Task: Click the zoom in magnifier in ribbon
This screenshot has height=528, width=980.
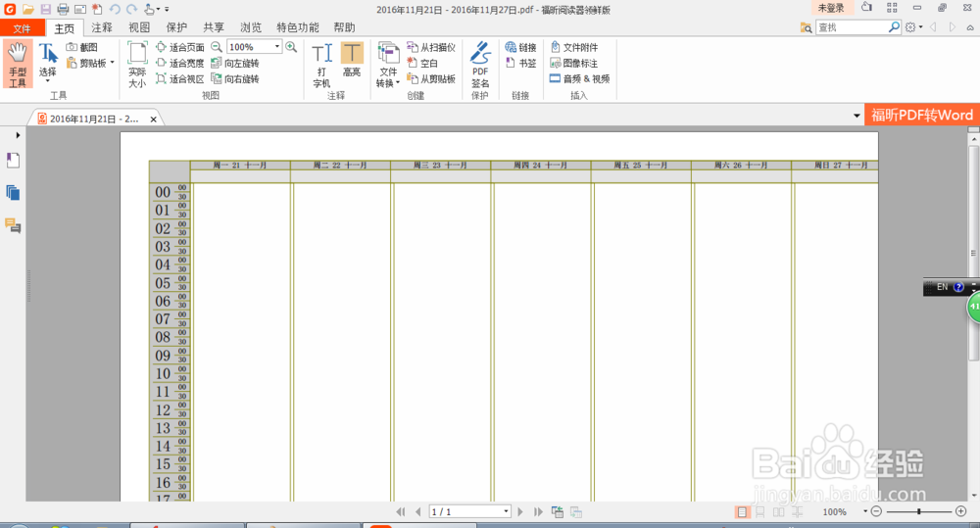Action: [x=291, y=47]
